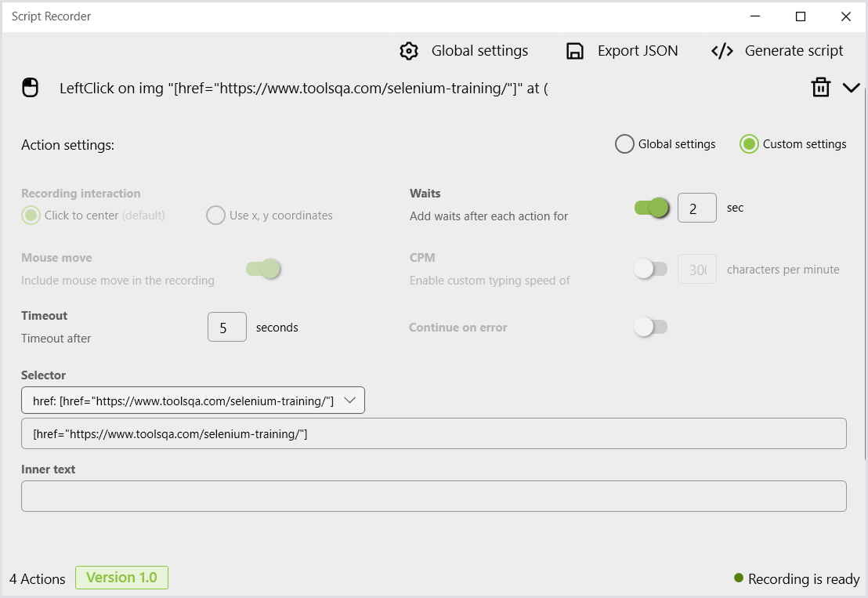This screenshot has height=598, width=868.
Task: Close the Script Recorder window
Action: 846,16
